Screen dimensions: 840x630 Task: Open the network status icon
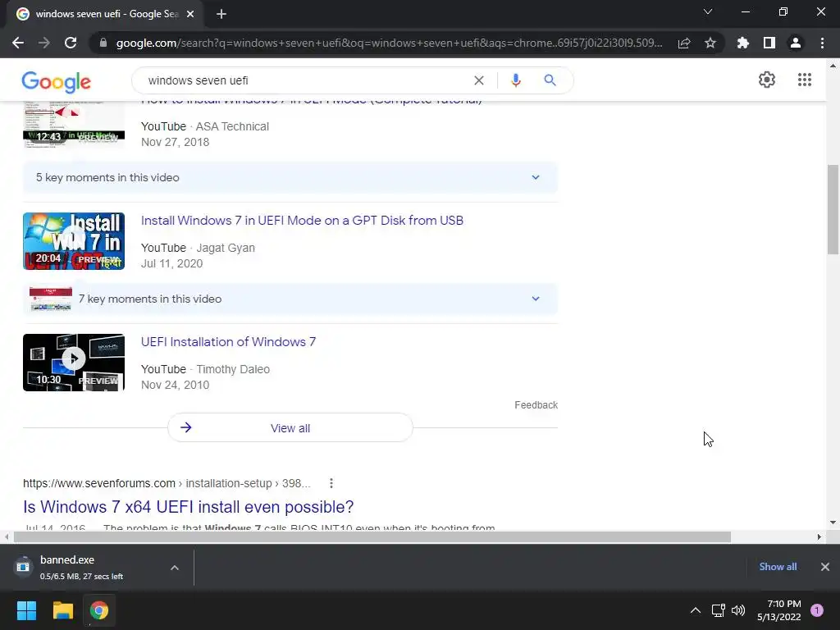(x=718, y=610)
